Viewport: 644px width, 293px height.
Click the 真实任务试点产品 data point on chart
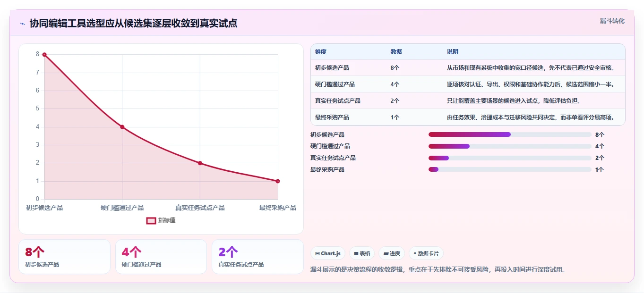[x=200, y=163]
